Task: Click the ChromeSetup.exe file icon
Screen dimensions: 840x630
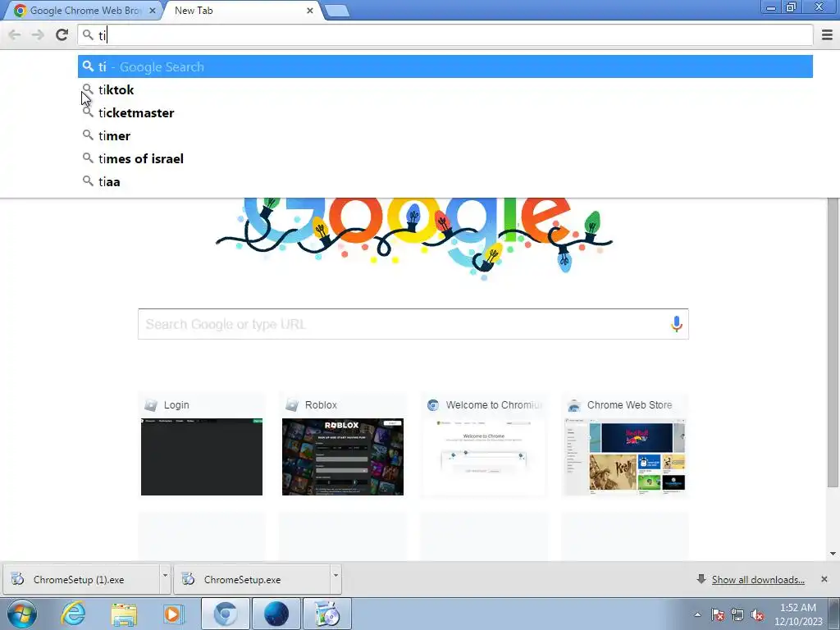Action: point(188,579)
